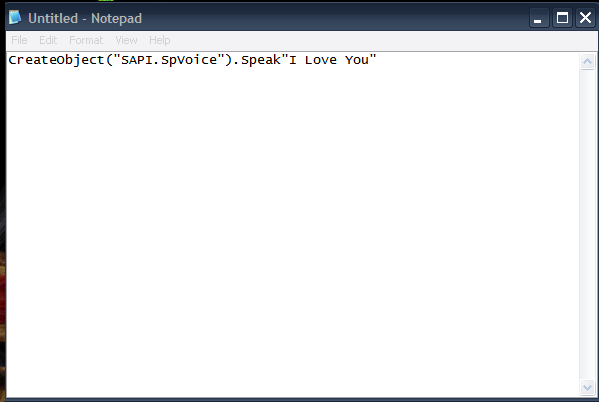Click the scroll down arrow
599x402 pixels.
pos(588,387)
